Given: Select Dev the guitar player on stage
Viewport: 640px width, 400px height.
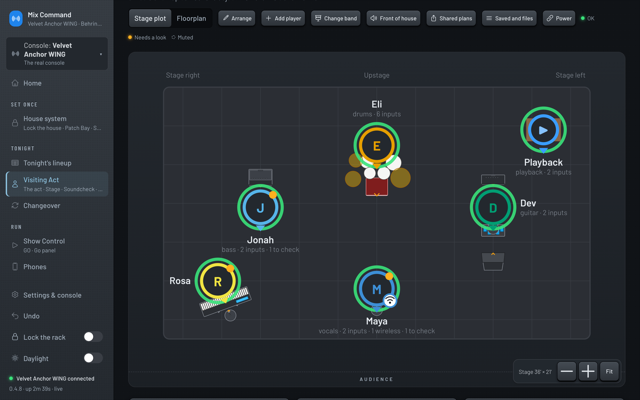Looking at the screenshot, I should (493, 208).
